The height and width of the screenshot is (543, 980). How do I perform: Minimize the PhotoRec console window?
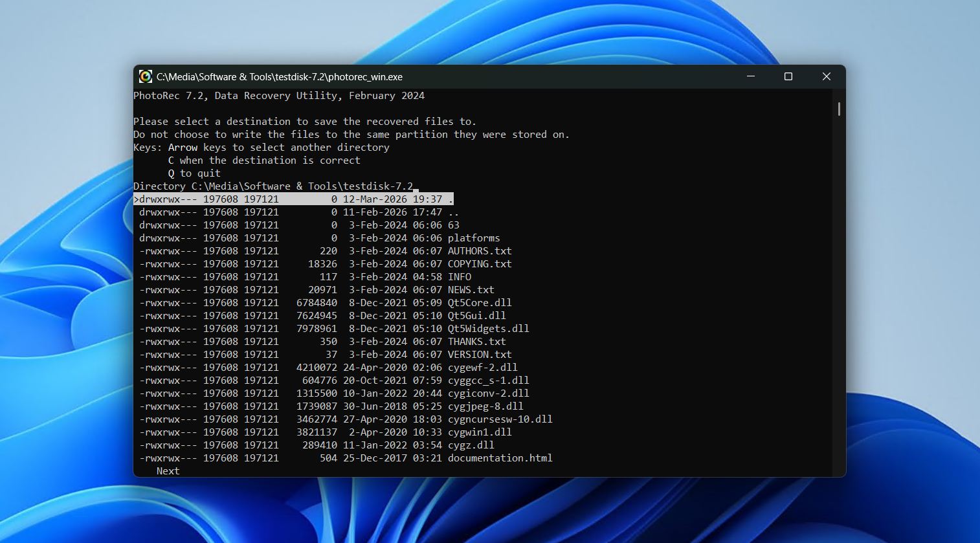(751, 76)
